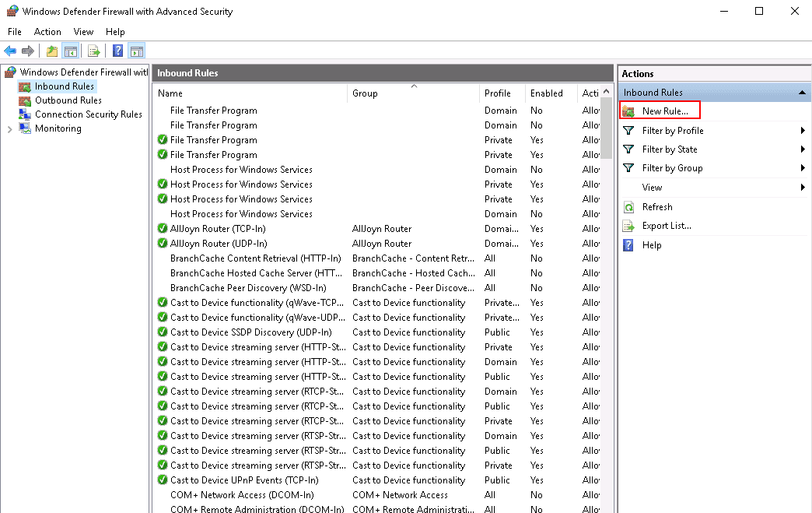This screenshot has height=513, width=812.
Task: Select Connection Security Rules in the tree
Action: tap(89, 114)
